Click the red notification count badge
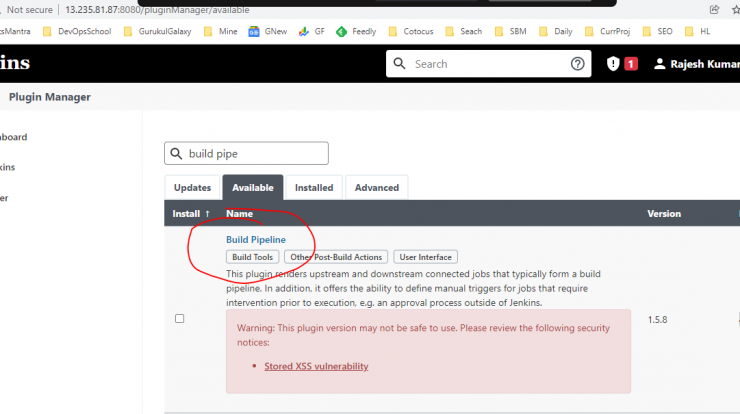Viewport: 740px width, 414px height. click(631, 64)
